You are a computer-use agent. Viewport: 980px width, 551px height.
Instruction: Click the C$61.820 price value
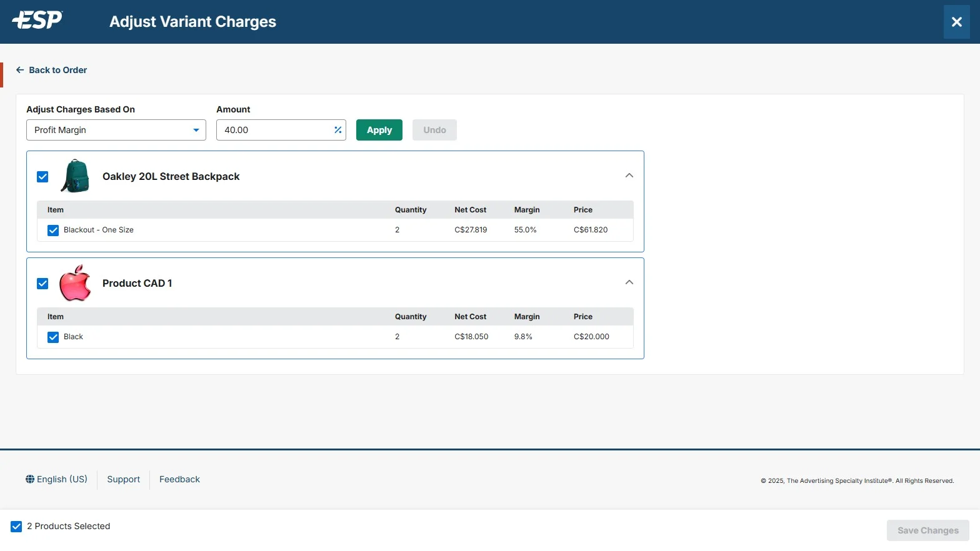point(591,230)
